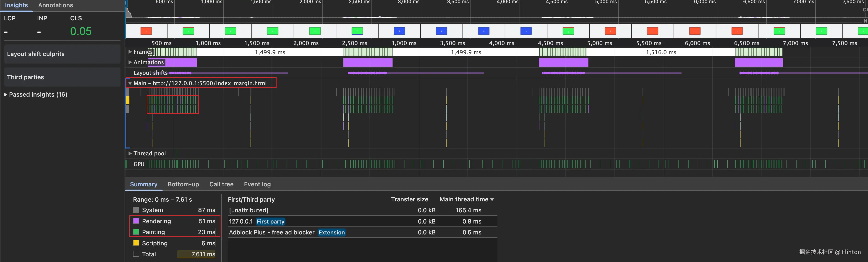Expand the Thread pool track
The image size is (868, 262).
(130, 153)
